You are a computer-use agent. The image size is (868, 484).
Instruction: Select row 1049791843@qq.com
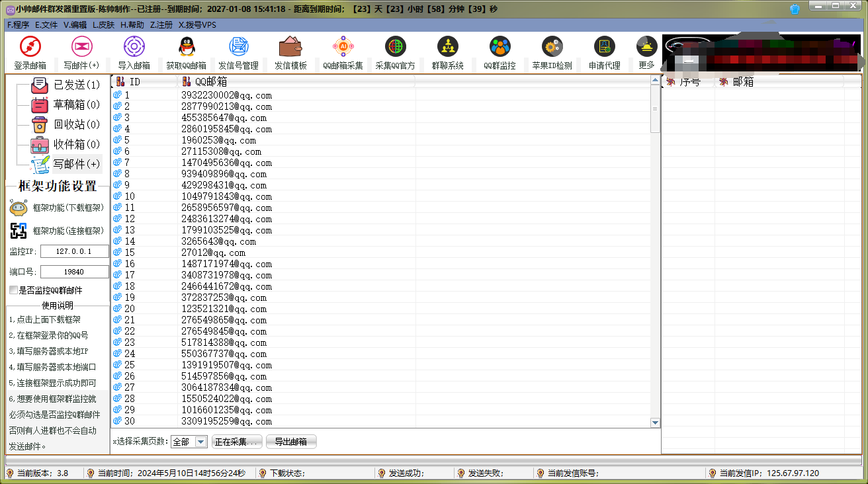[381, 196]
